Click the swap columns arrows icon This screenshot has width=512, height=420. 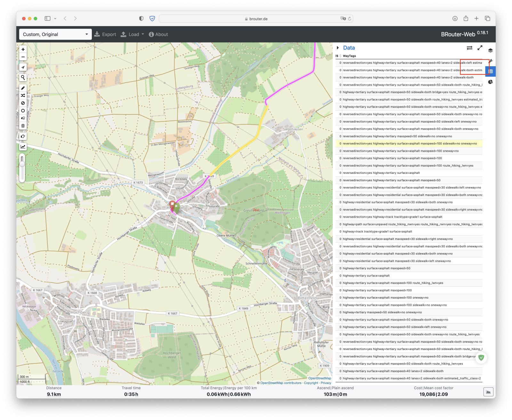pos(469,48)
